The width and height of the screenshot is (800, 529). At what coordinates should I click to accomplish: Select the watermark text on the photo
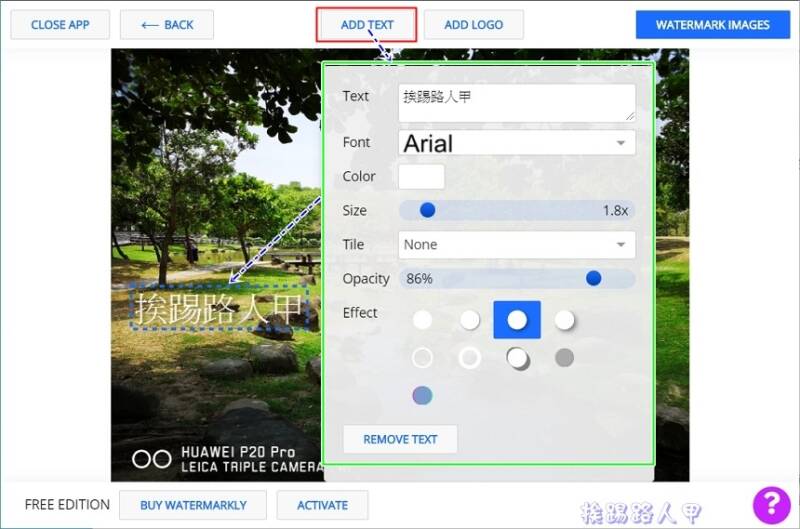click(x=219, y=308)
